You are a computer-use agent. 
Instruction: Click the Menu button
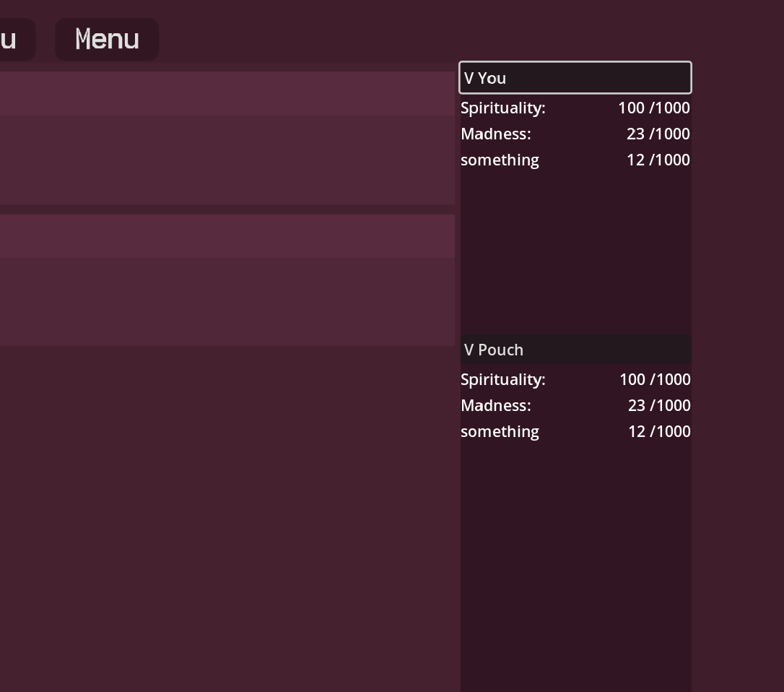[x=107, y=39]
